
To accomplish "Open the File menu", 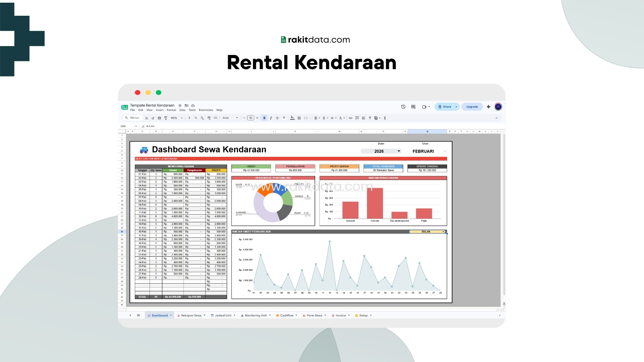I will (132, 110).
